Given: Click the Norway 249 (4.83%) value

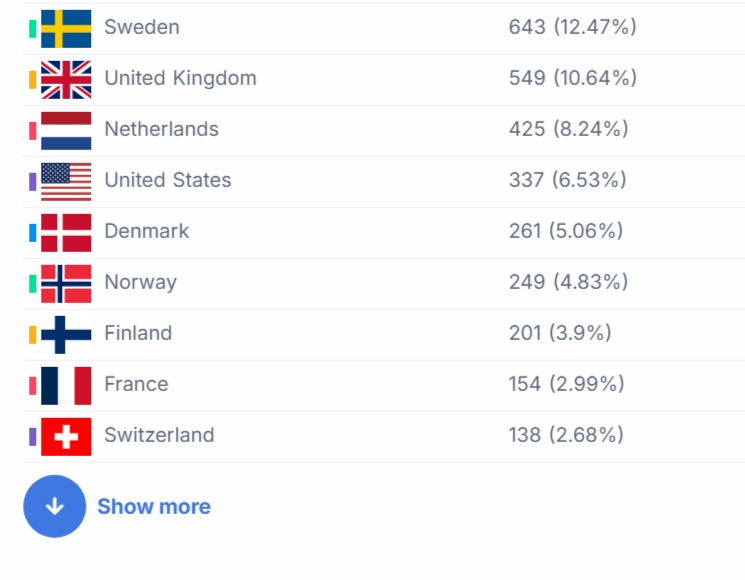Looking at the screenshot, I should coord(568,282).
